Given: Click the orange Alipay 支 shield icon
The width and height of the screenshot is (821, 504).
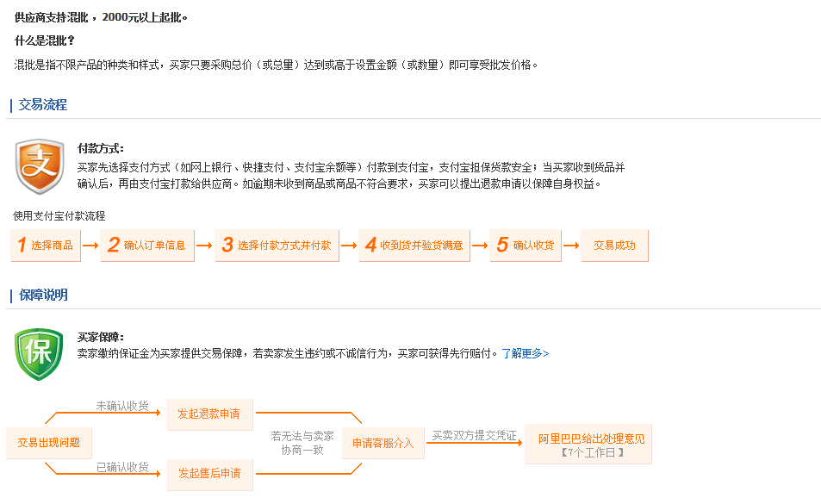Looking at the screenshot, I should 40,166.
